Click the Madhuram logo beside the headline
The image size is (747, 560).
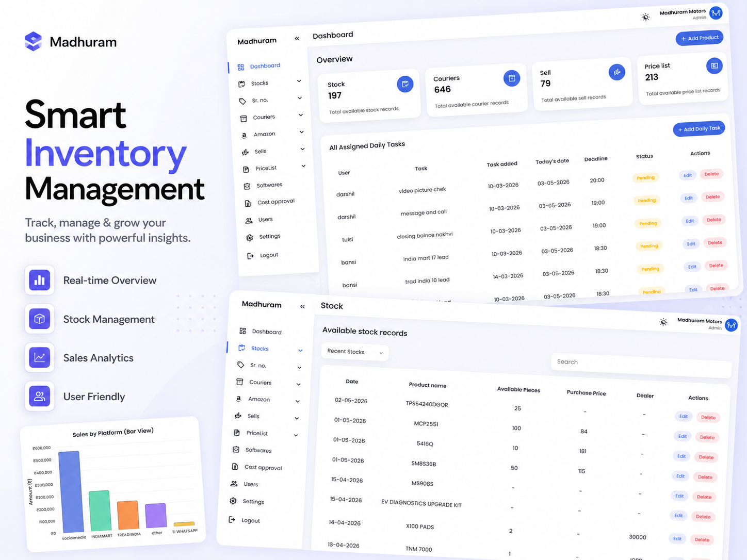(x=34, y=41)
